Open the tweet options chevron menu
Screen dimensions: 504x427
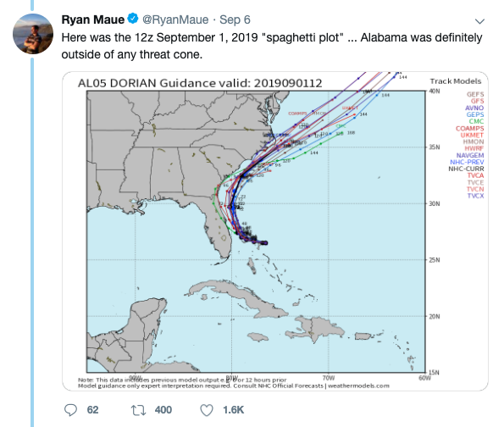click(x=479, y=21)
